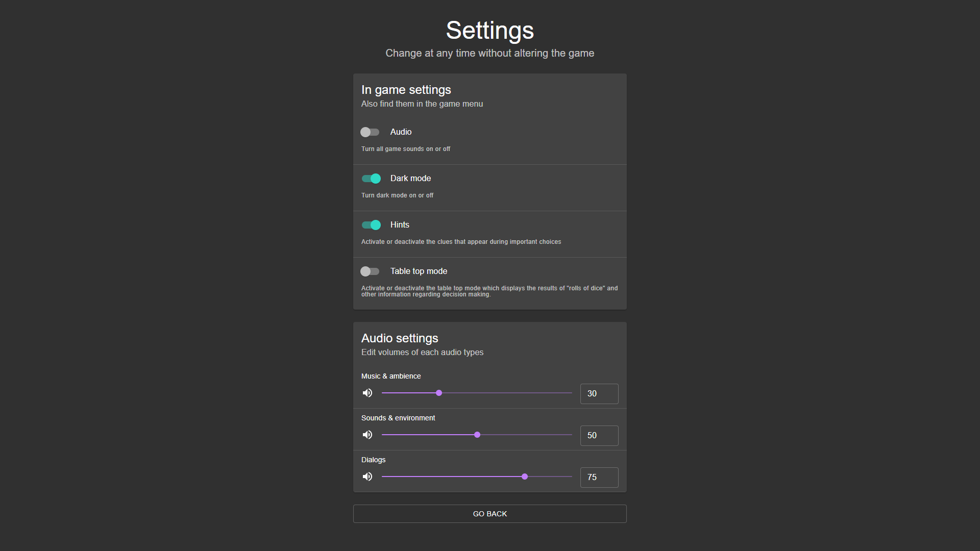Mute via Sounds & environment speaker icon
The height and width of the screenshot is (551, 980).
[367, 435]
